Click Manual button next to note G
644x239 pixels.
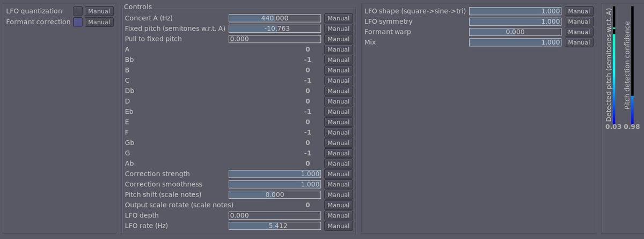click(338, 153)
